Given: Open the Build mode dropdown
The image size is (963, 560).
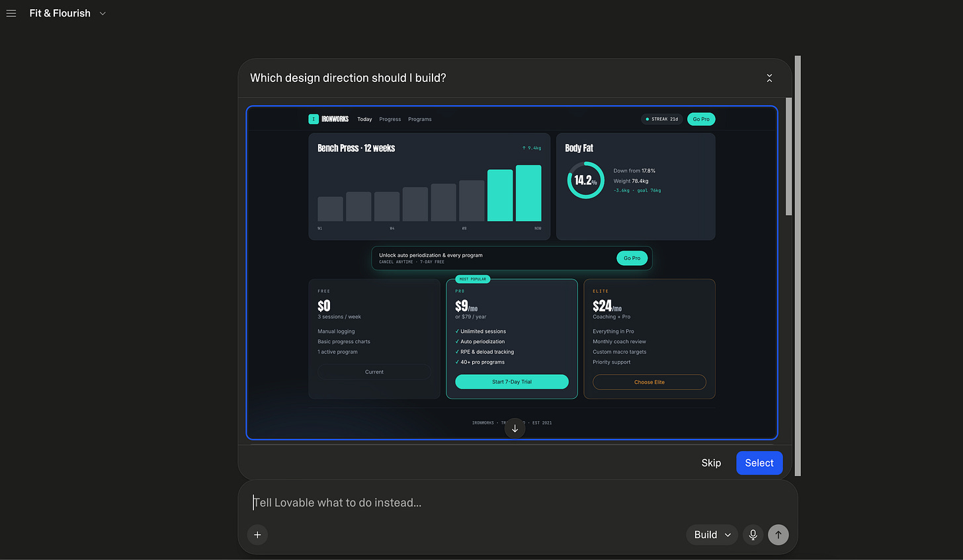Looking at the screenshot, I should point(712,535).
